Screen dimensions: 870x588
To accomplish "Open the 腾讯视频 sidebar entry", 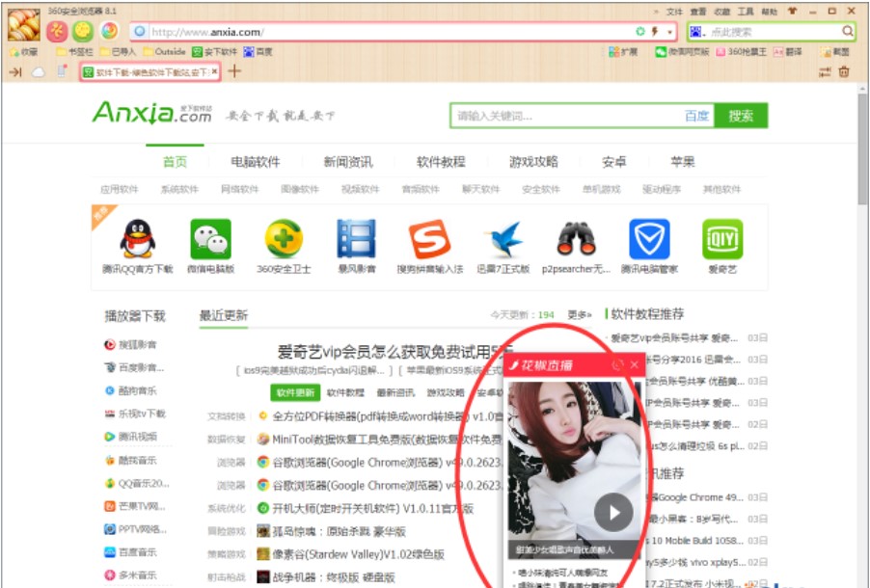I will coord(131,437).
